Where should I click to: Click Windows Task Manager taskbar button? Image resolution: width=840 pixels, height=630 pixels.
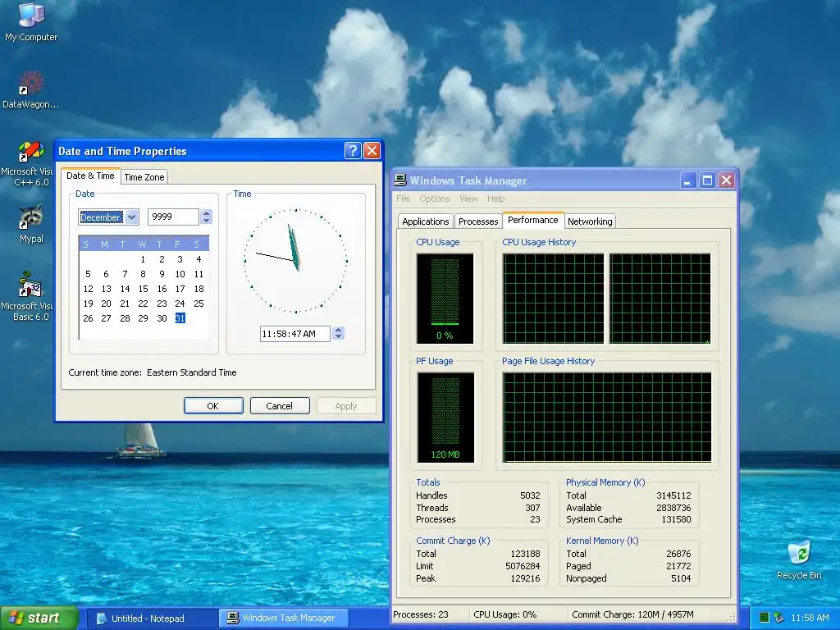(283, 619)
